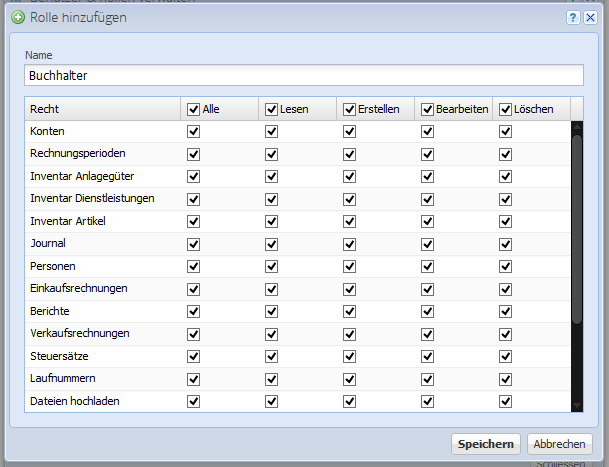The image size is (609, 467).
Task: Toggle the Lesen header checkbox
Action: pyautogui.click(x=271, y=109)
